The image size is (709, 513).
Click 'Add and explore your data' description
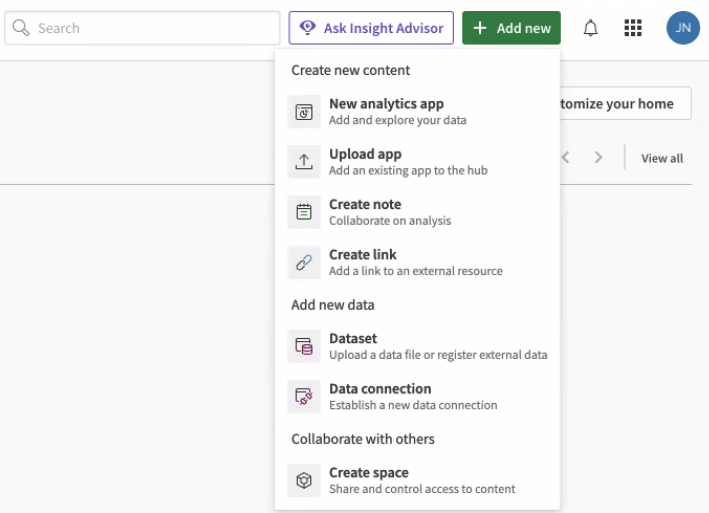397,120
